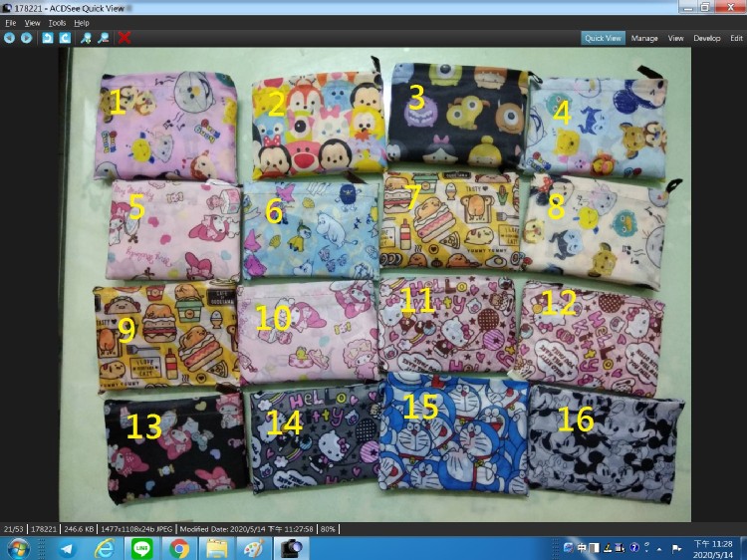
Task: Click the blue help icon in language bar
Action: tap(634, 548)
